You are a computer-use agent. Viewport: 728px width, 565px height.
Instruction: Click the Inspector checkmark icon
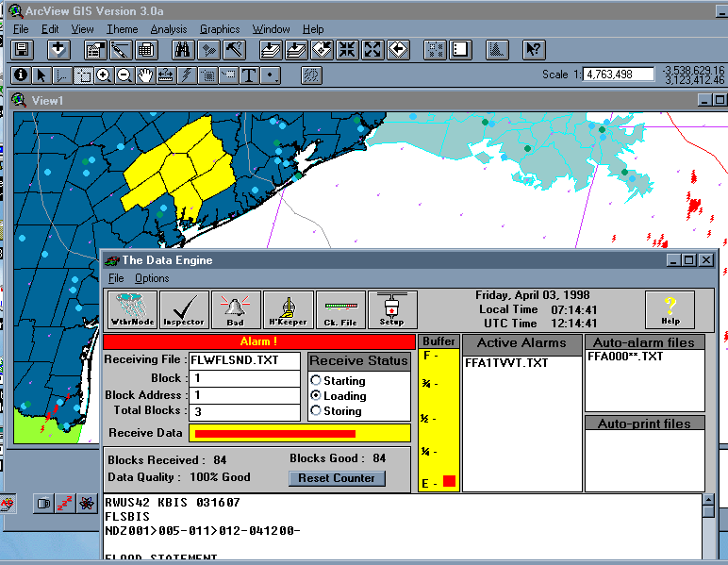coord(184,309)
